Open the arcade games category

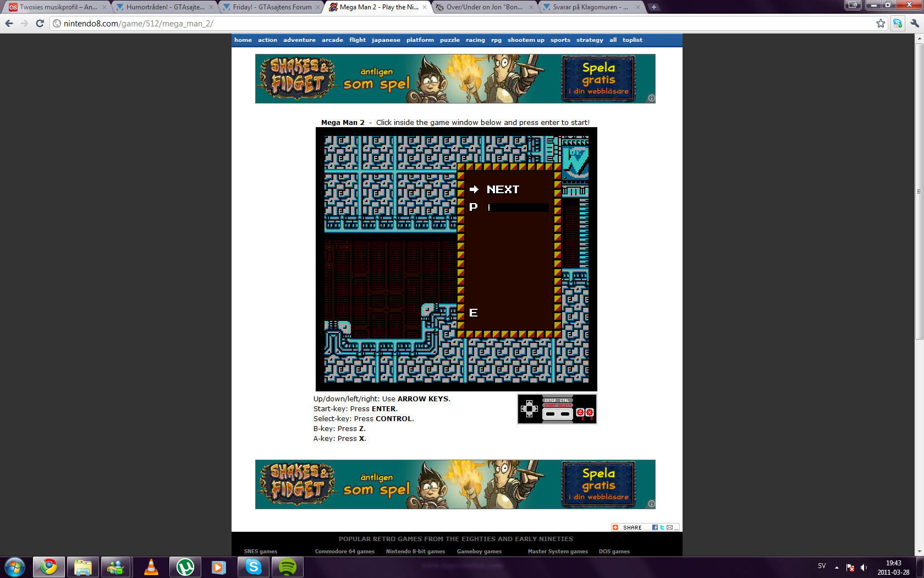332,40
